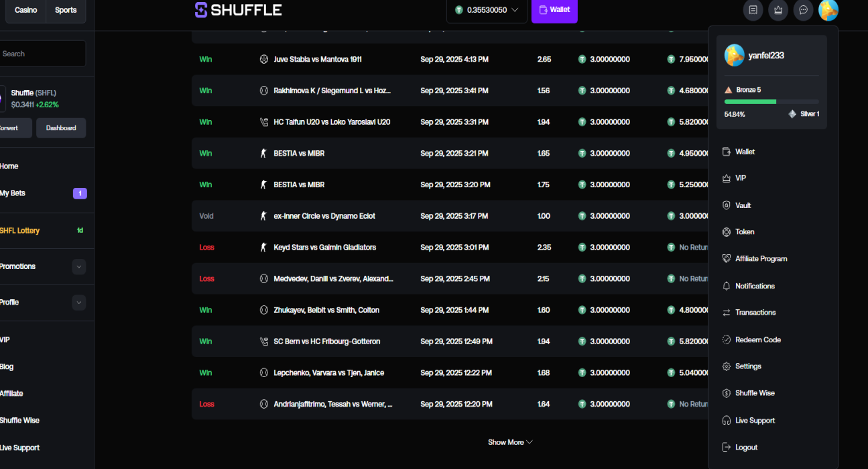Screen dimensions: 868x469
Task: Expand the Profile sidebar section
Action: [79, 303]
